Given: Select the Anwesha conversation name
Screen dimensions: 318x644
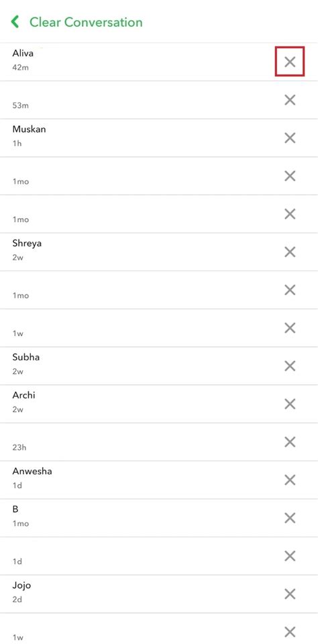Looking at the screenshot, I should (32, 471).
